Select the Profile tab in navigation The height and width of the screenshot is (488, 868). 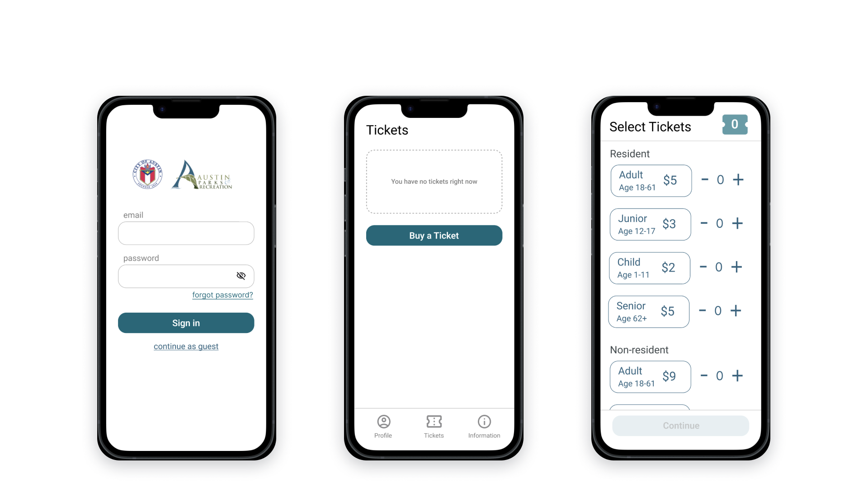pos(382,426)
